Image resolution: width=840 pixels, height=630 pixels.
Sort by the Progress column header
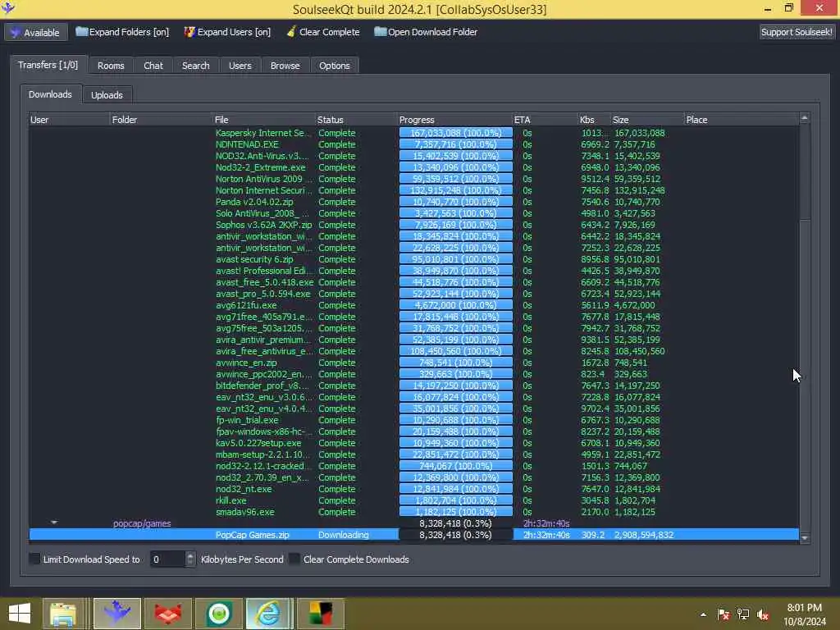click(x=454, y=120)
